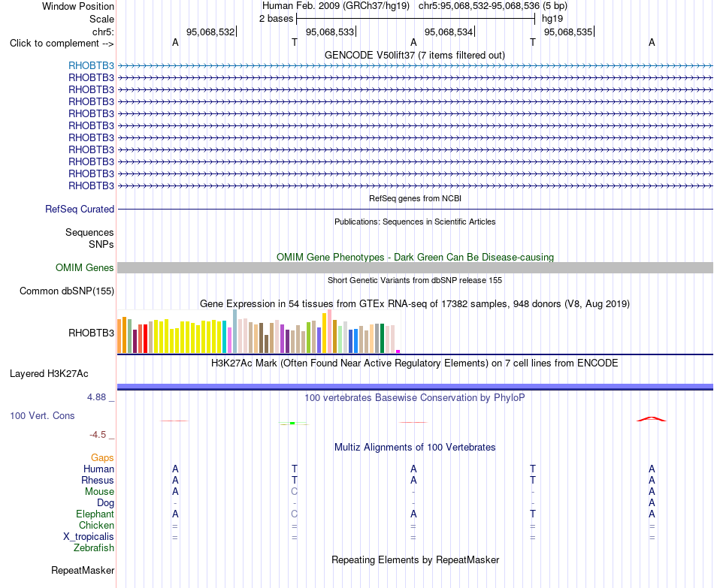Click the OMIM Genes track label
This screenshot has width=714, height=588.
tap(85, 267)
